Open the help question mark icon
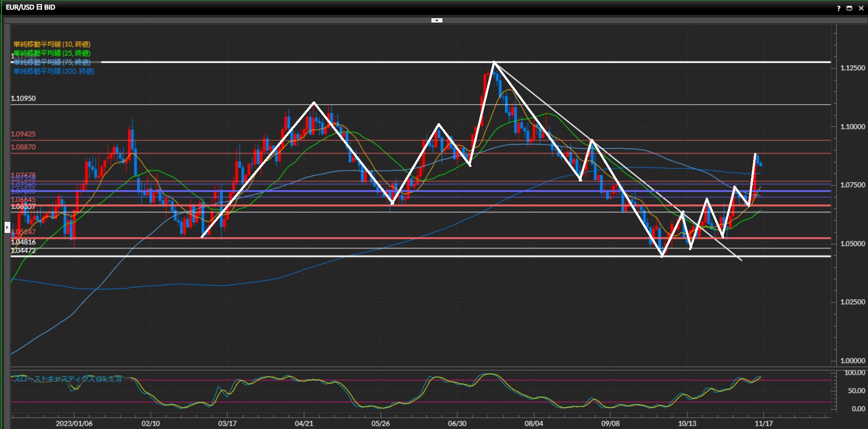This screenshot has width=868, height=429. [x=839, y=8]
